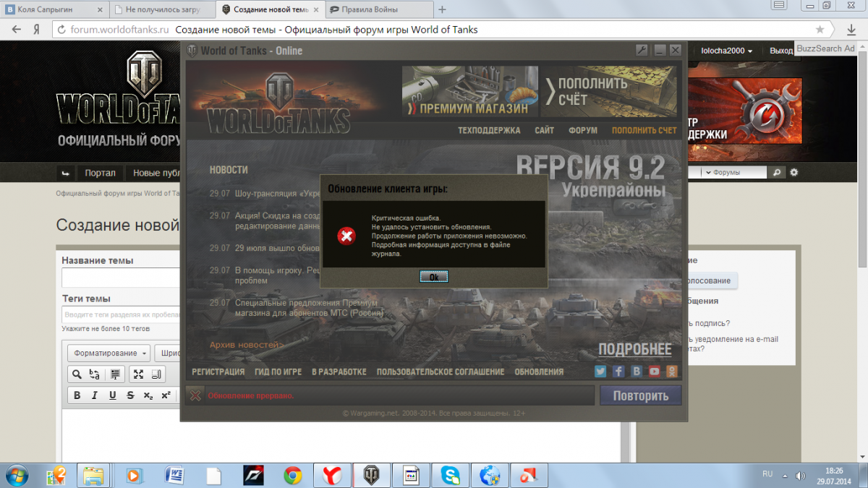Open Гид по игре in the launcher menu
868x488 pixels.
(x=278, y=372)
